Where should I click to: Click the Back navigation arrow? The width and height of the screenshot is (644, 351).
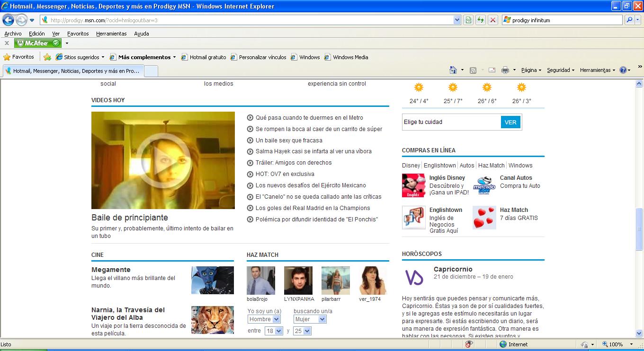[9, 19]
